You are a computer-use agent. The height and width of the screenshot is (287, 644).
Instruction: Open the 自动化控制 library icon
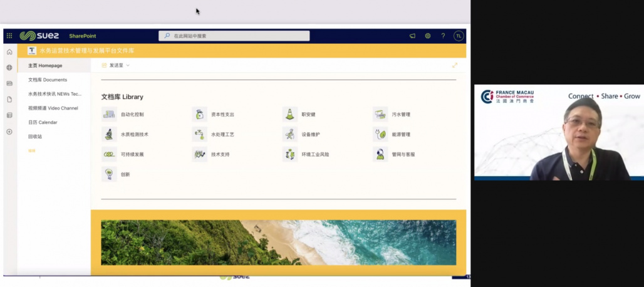point(109,114)
